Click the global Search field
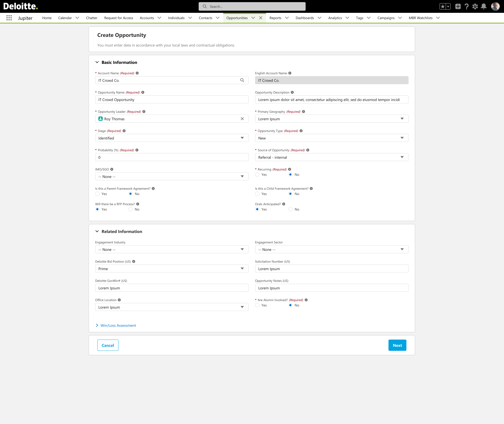504x424 pixels. [x=252, y=7]
